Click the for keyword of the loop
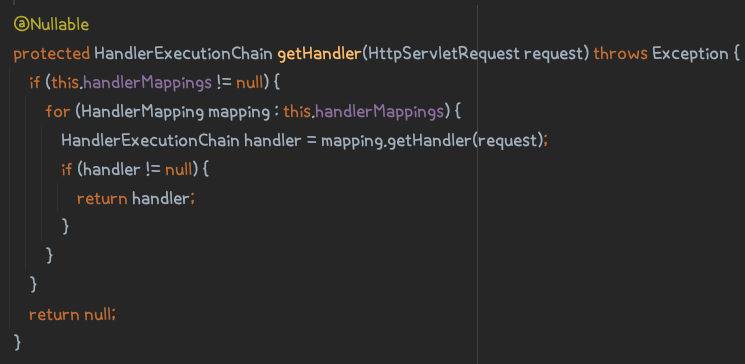 (x=57, y=112)
